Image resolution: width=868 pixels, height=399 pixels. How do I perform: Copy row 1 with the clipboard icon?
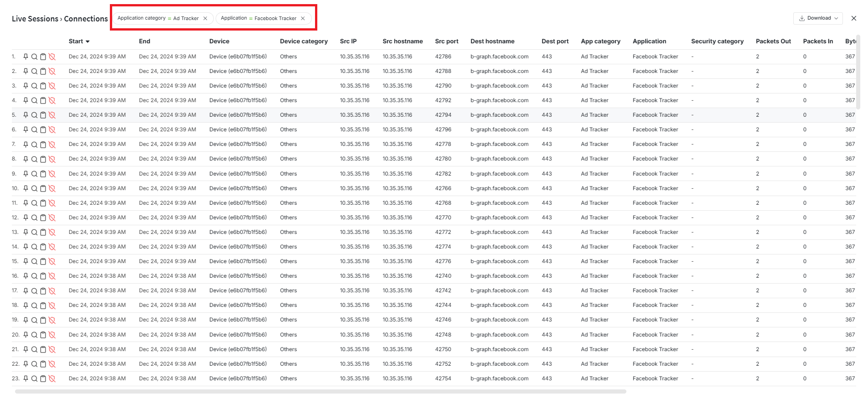[x=43, y=57]
